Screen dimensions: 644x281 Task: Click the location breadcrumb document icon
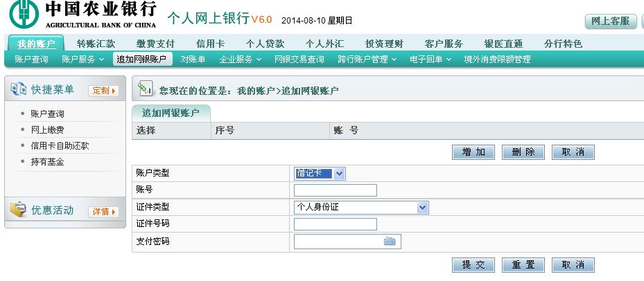point(144,89)
